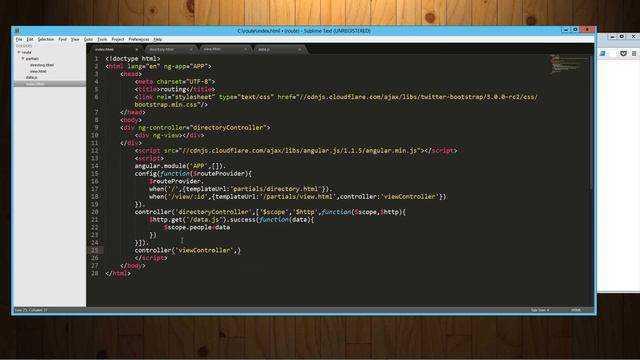640x360 pixels.
Task: Click the closing '</html>' tag on line 28
Action: [118, 273]
